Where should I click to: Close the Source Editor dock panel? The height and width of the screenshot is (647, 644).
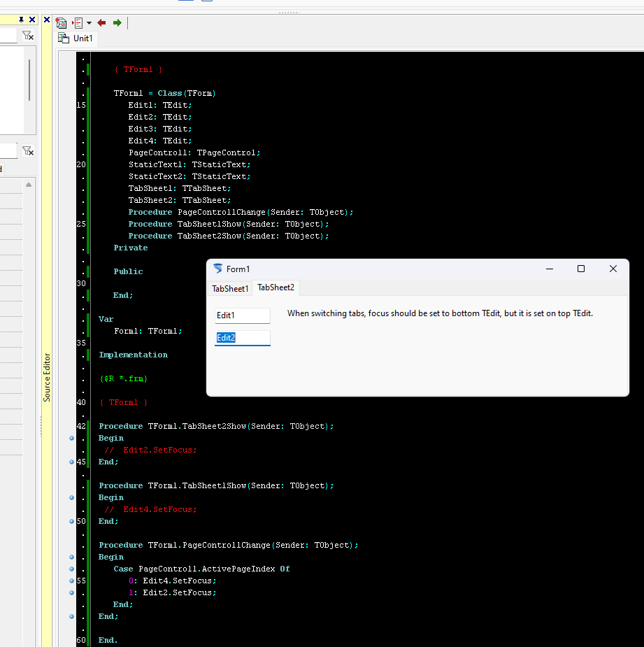(x=47, y=20)
